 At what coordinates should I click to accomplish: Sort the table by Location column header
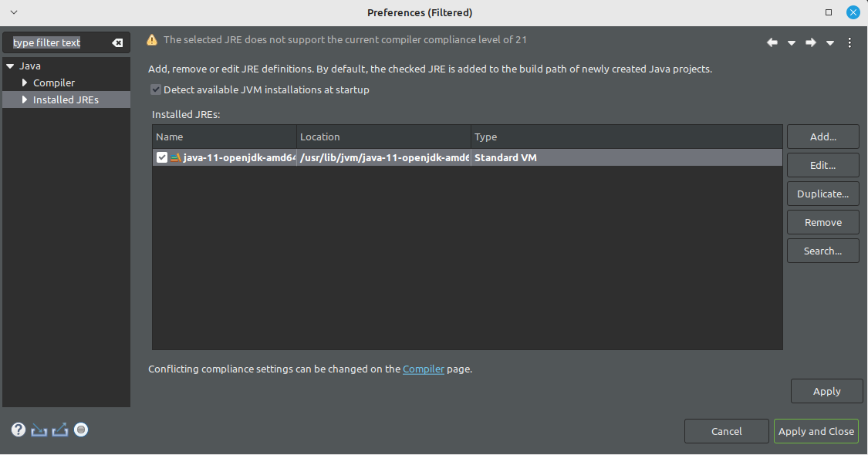383,136
